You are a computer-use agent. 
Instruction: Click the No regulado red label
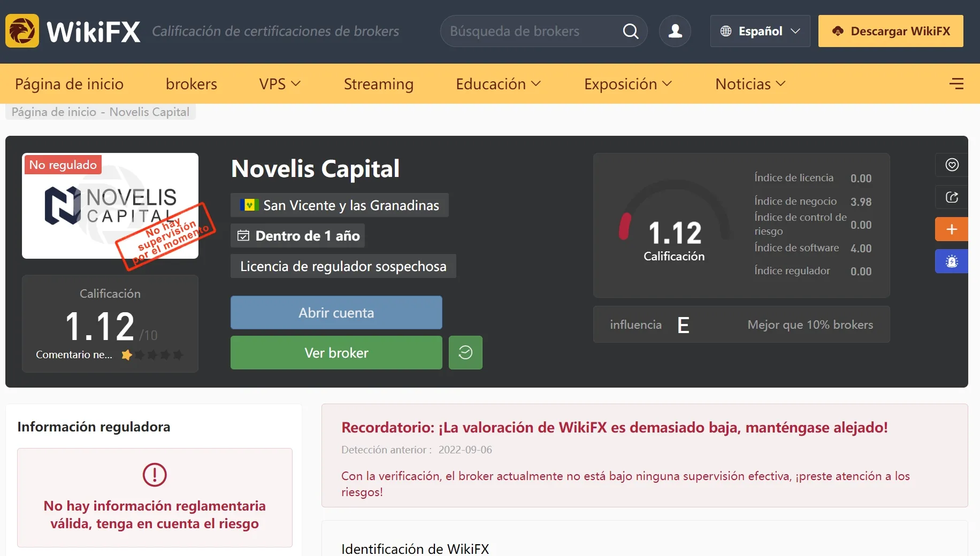63,165
